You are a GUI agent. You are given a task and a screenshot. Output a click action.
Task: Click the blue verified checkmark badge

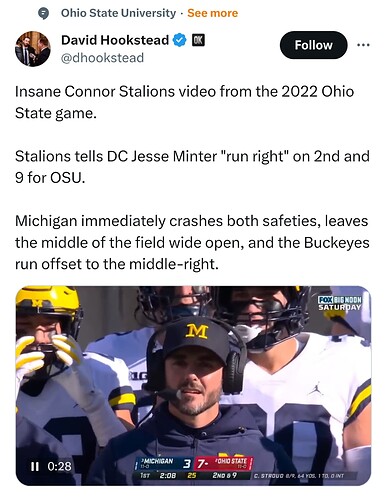pyautogui.click(x=179, y=40)
